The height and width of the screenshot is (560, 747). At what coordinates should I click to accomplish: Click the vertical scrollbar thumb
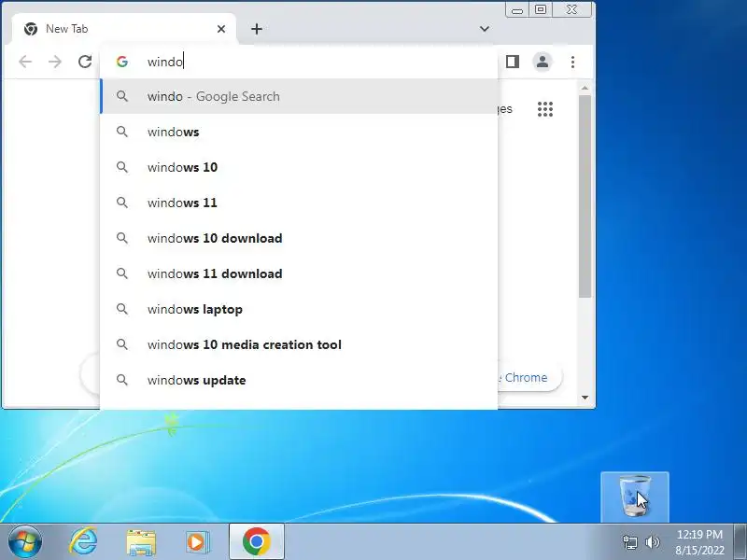pyautogui.click(x=585, y=196)
